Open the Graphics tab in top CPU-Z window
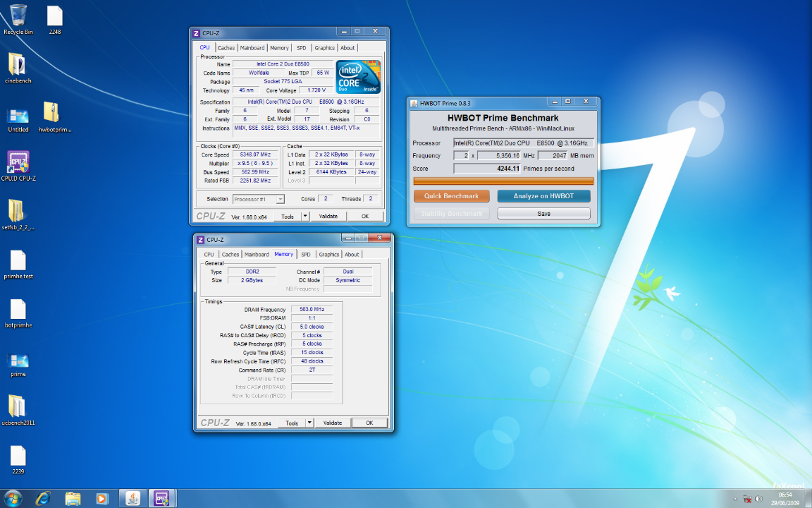This screenshot has height=508, width=812. [x=325, y=48]
